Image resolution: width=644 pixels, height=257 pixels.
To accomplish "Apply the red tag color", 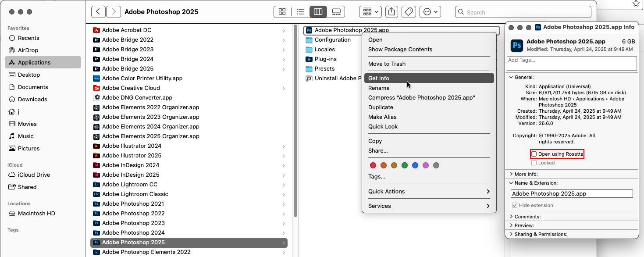I will 373,165.
